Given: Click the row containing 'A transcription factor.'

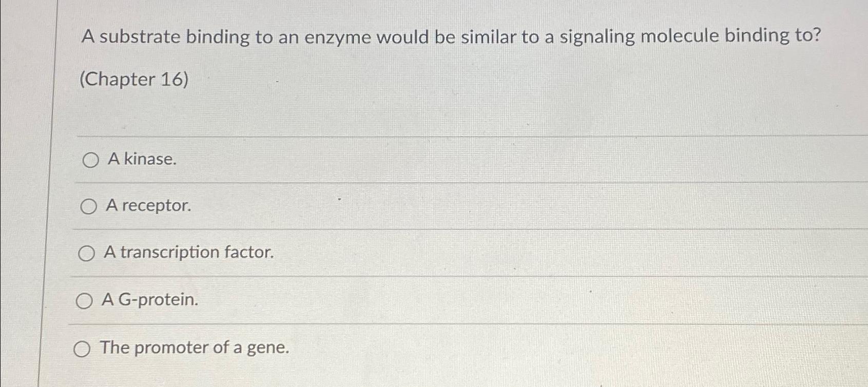Looking at the screenshot, I should coord(359,253).
